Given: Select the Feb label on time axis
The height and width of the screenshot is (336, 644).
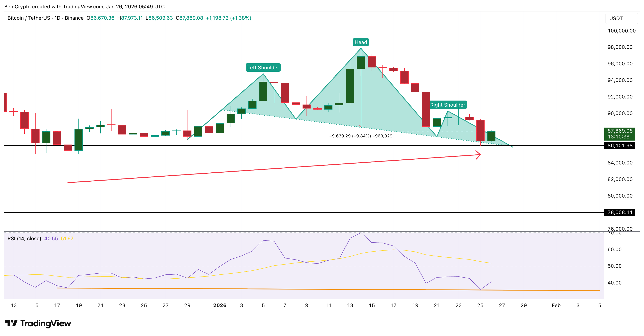Looking at the screenshot, I should click(x=557, y=305).
